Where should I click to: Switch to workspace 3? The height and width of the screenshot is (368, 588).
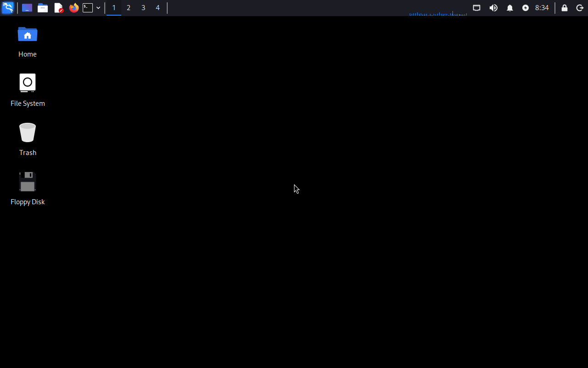point(143,8)
